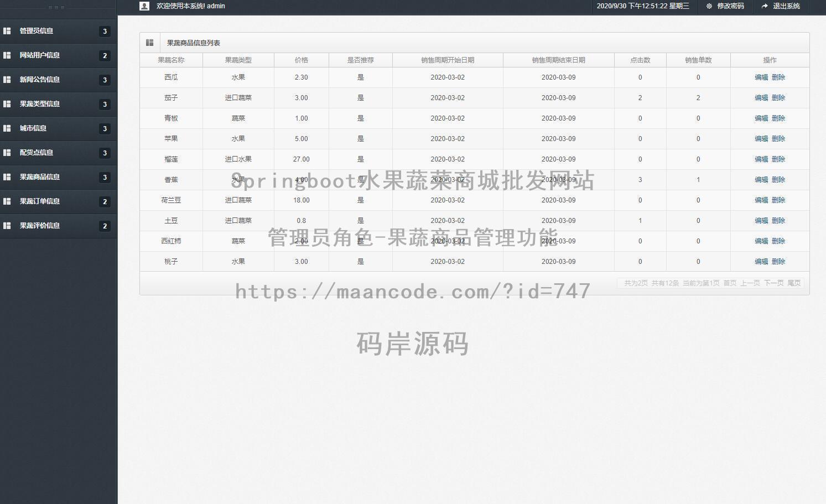Click the 果蔬类型 column header
Image resolution: width=826 pixels, height=504 pixels.
click(238, 60)
